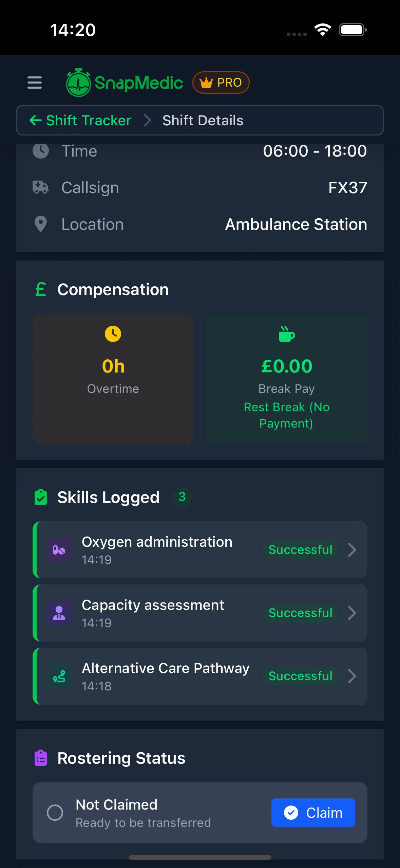Select the £ Compensation icon
400x868 pixels.
click(x=40, y=290)
